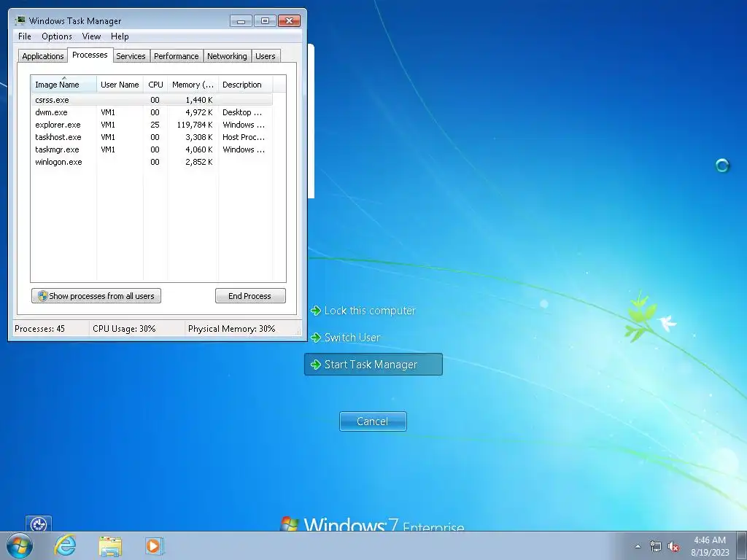This screenshot has height=560, width=747.
Task: Select the Processes tab
Action: (x=90, y=55)
